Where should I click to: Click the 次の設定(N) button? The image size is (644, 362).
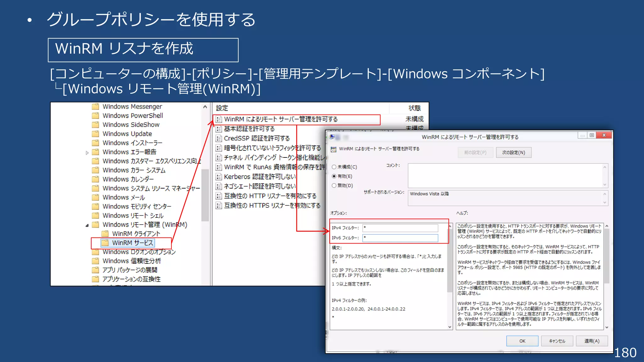[x=513, y=152]
